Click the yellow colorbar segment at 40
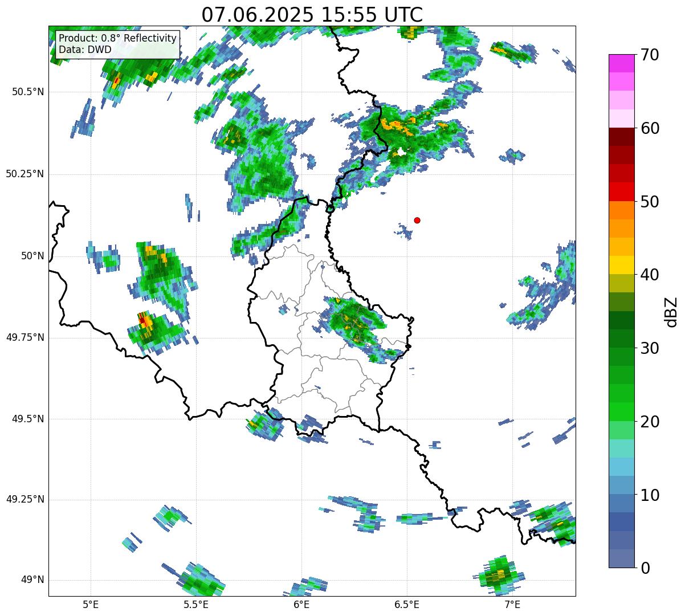Image resolution: width=685 pixels, height=616 pixels. (622, 266)
